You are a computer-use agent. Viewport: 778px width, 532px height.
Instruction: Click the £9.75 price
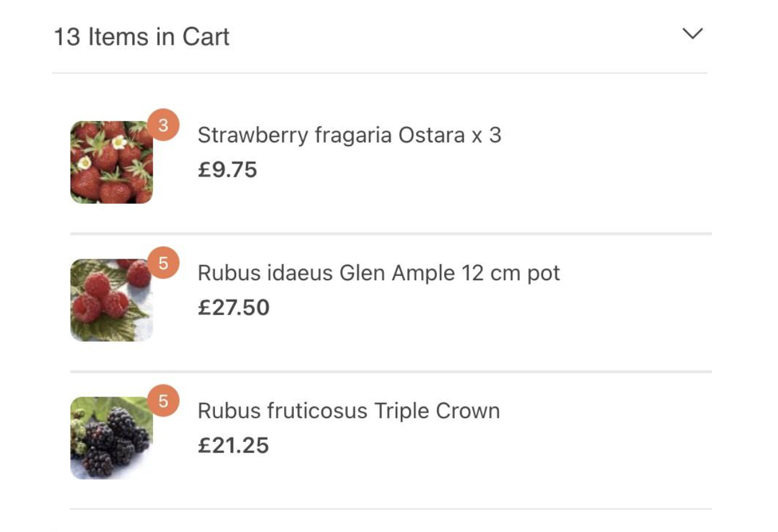tap(227, 170)
